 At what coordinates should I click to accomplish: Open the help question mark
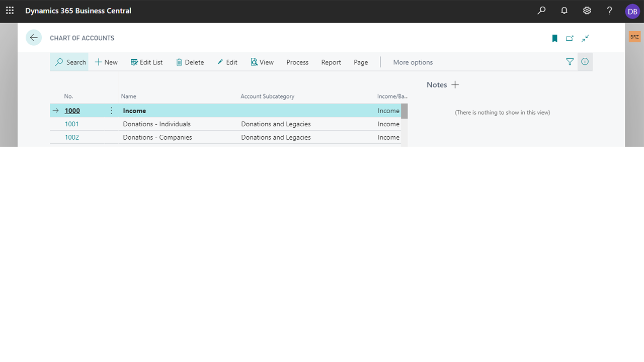coord(609,11)
